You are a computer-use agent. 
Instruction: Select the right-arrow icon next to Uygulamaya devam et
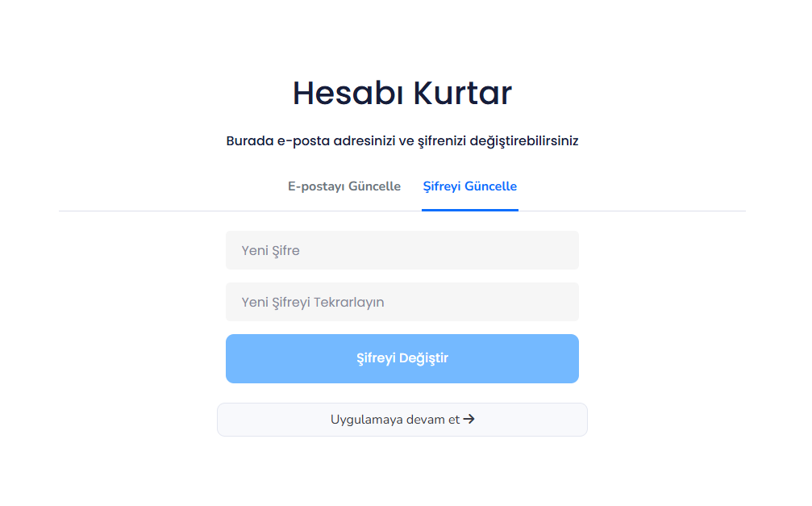[x=471, y=419]
